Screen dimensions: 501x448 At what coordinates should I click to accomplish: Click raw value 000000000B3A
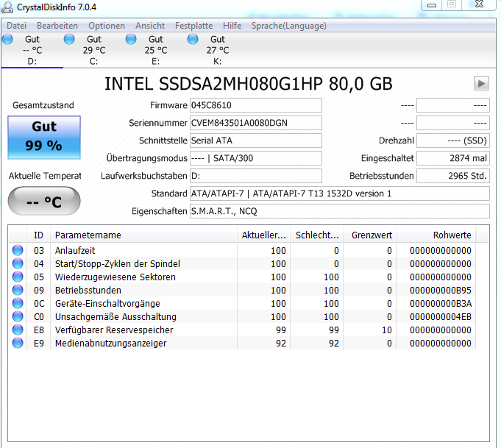click(441, 303)
